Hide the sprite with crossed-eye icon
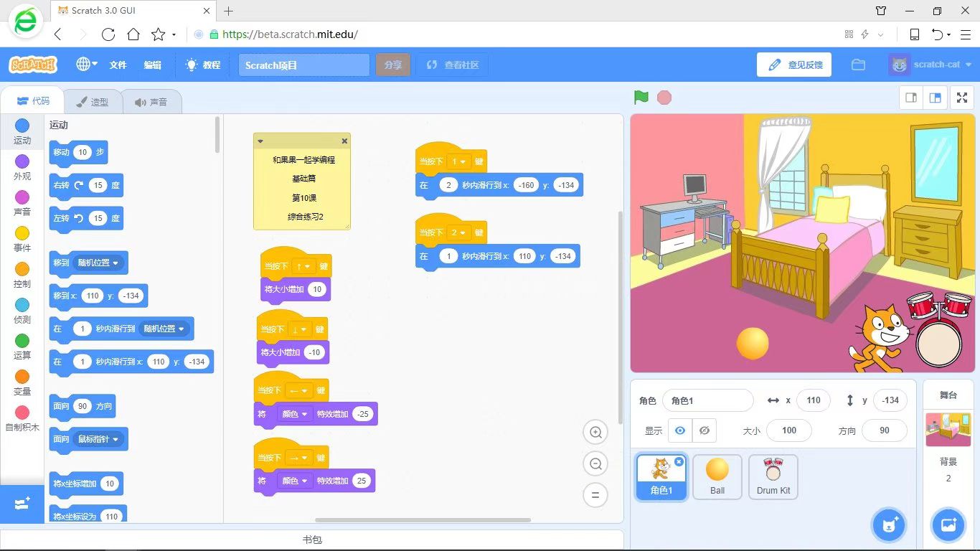980x551 pixels. pyautogui.click(x=705, y=430)
